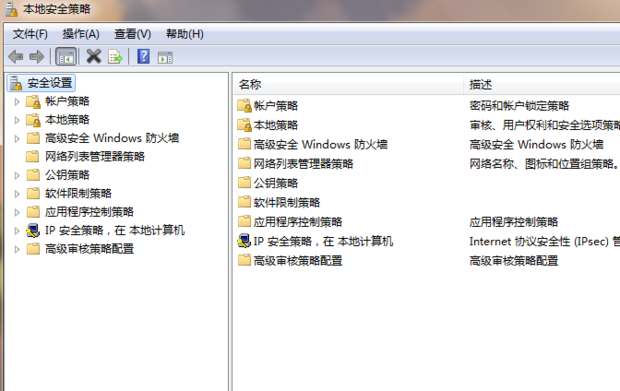The image size is (620, 391).
Task: Select 应用程序控制策略 name in list pane
Action: point(298,221)
